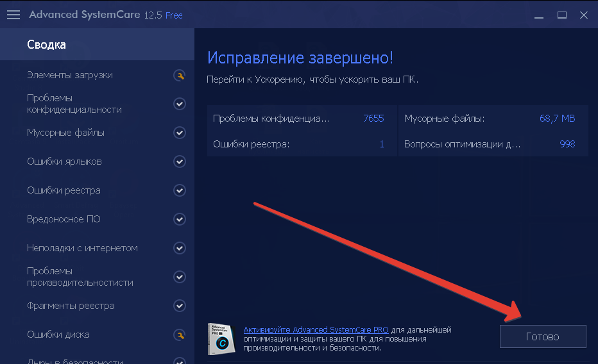The height and width of the screenshot is (364, 598).
Task: Click the Free edition label in title
Action: (x=174, y=15)
